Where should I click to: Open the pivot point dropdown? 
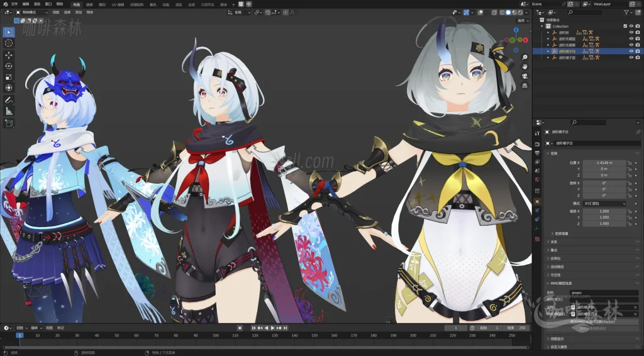pos(258,13)
